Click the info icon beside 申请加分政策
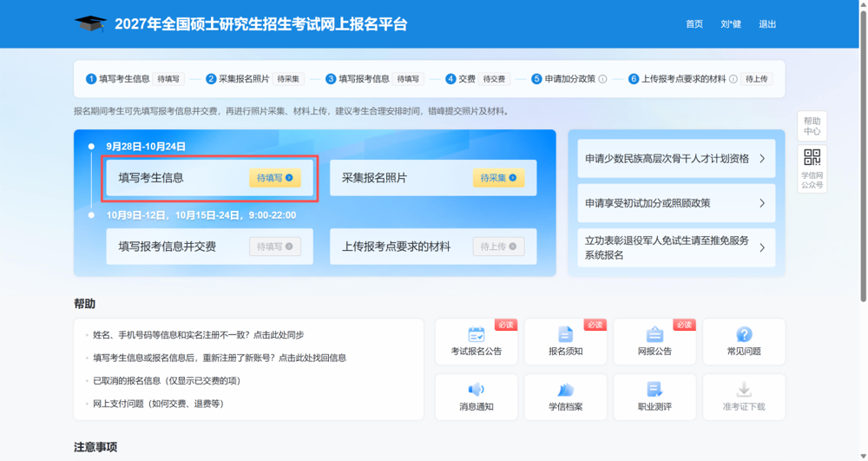 (603, 79)
